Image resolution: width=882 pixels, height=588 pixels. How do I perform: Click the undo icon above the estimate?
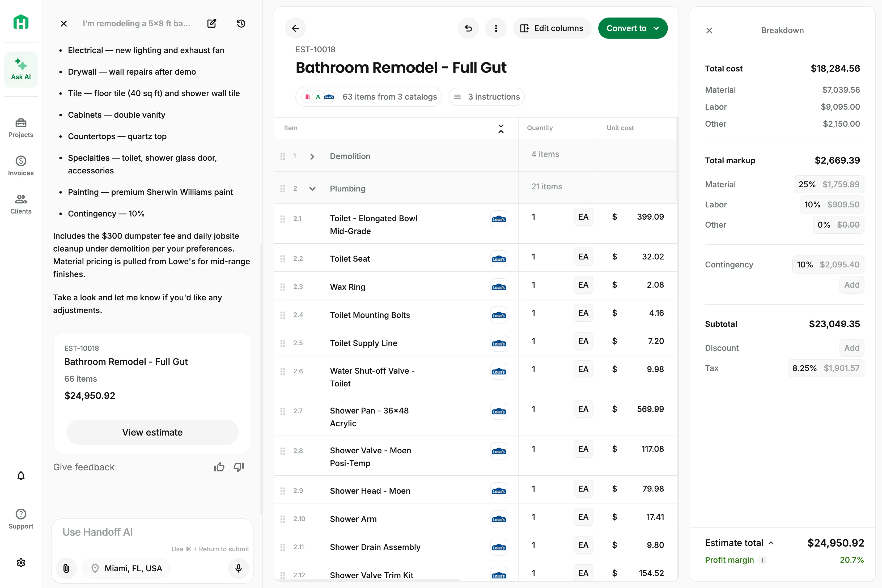click(468, 28)
